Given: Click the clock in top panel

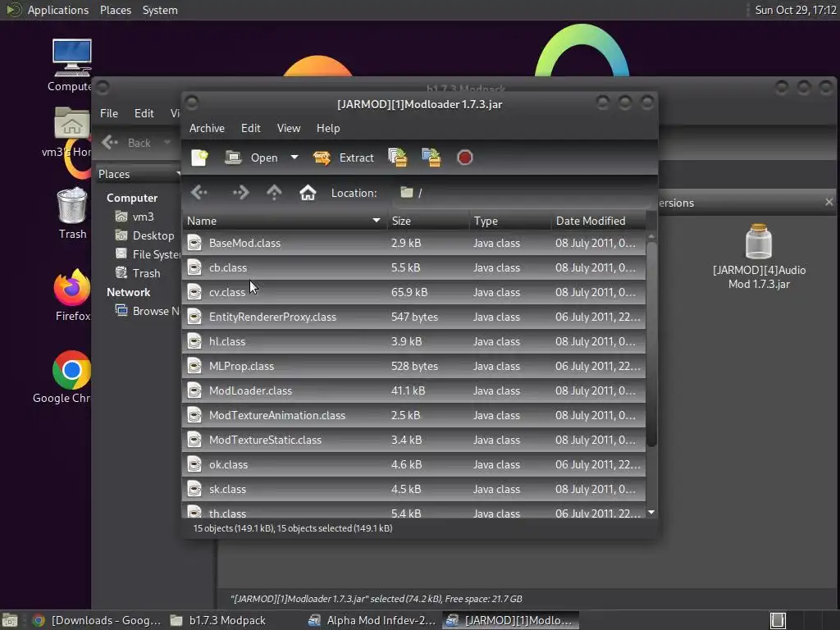Looking at the screenshot, I should click(796, 10).
